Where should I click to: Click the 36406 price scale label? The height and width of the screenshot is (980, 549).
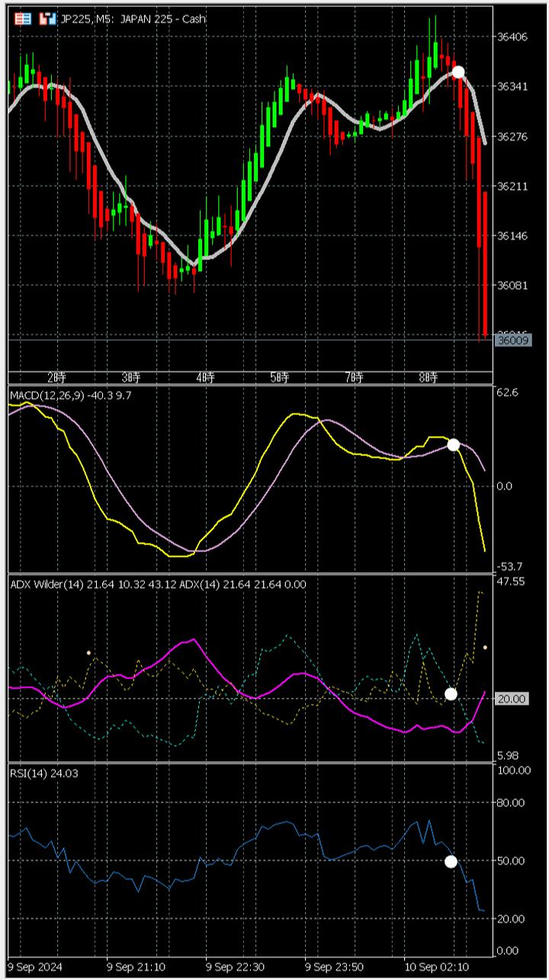click(512, 37)
